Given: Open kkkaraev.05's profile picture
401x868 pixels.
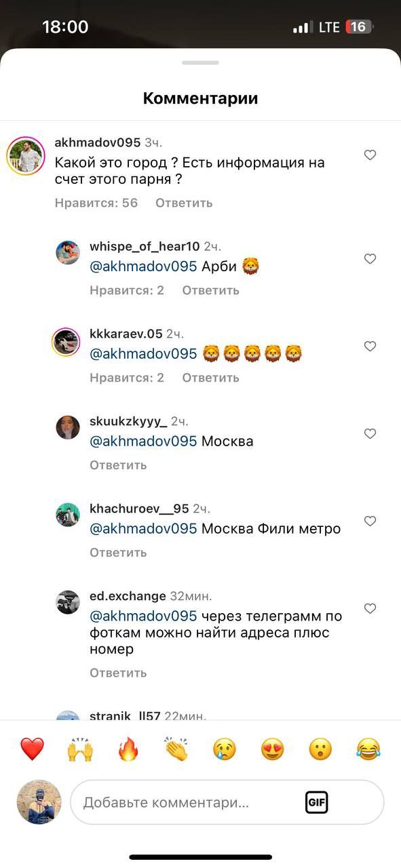Looking at the screenshot, I should pos(67,342).
